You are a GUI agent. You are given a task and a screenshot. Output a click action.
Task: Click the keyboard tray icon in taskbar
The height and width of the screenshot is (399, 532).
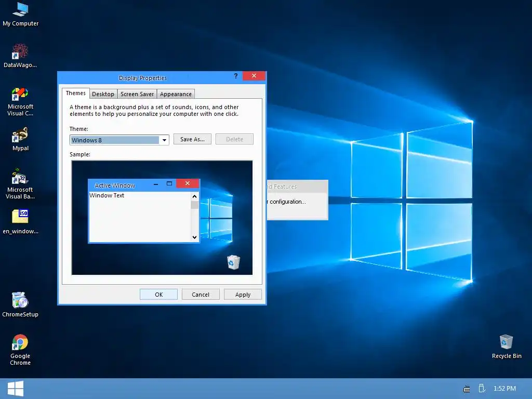(x=467, y=389)
